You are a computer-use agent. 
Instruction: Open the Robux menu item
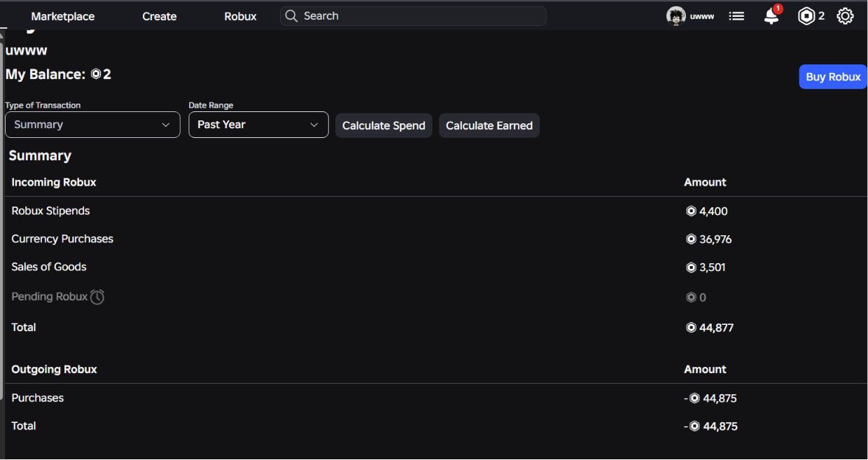click(240, 16)
